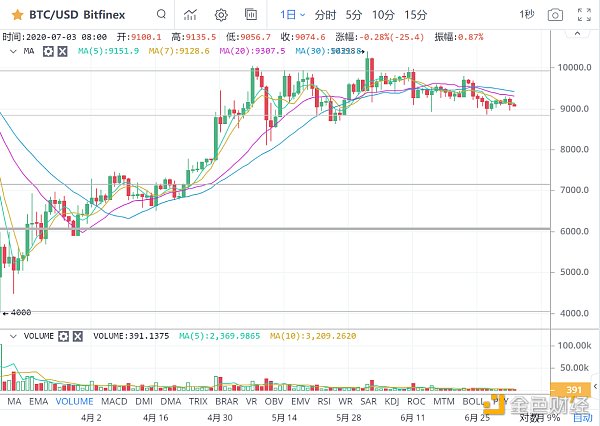Screen dimensions: 600x426
Task: Select the SAR indicator
Action: tap(368, 402)
